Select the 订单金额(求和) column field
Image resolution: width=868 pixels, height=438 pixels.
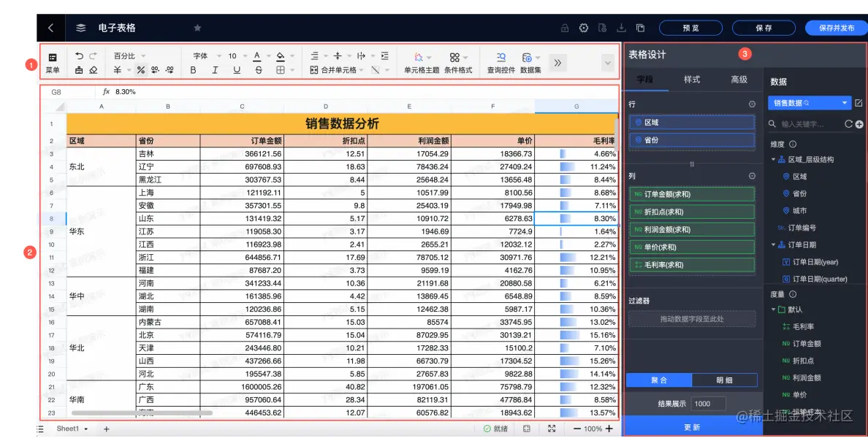tap(692, 194)
